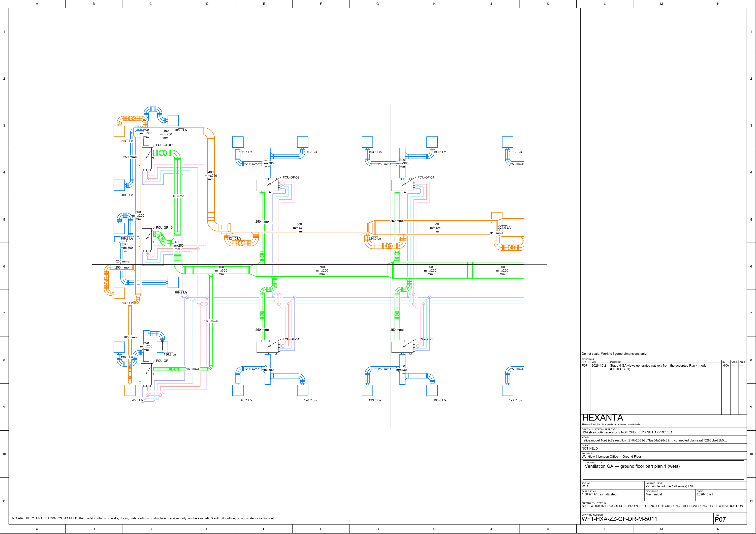Click the 'Do not scale' note text

point(614,354)
